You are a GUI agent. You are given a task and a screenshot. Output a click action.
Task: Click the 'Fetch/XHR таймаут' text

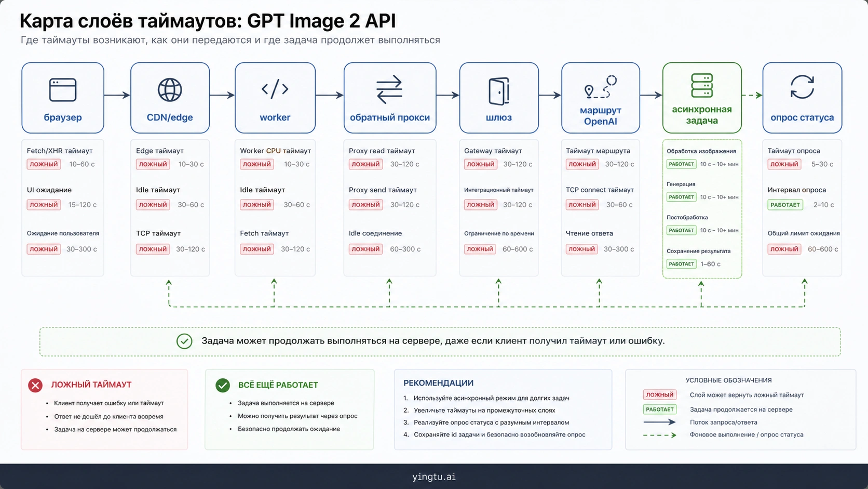click(60, 151)
